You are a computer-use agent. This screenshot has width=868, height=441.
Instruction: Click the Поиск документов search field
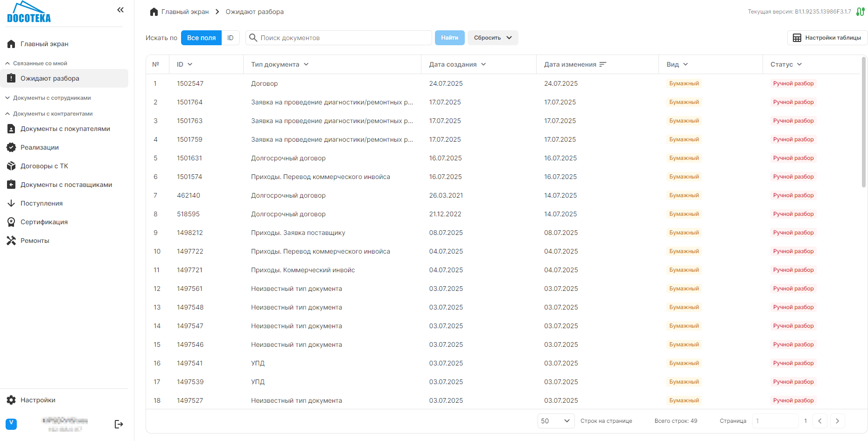(343, 38)
